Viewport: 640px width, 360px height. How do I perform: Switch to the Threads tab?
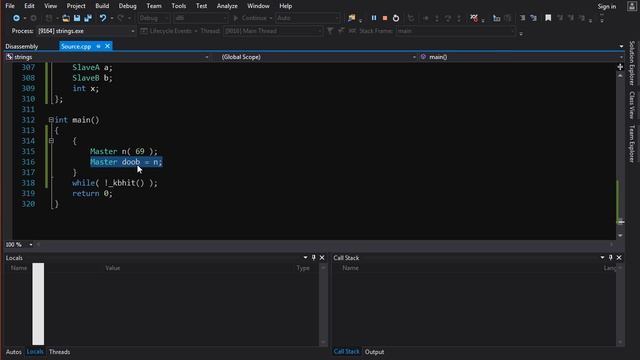[59, 352]
